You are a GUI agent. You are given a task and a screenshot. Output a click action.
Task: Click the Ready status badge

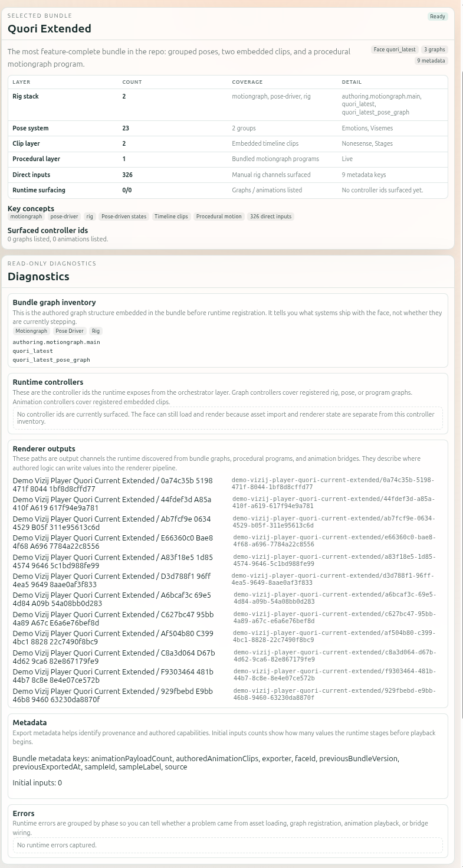tap(437, 17)
